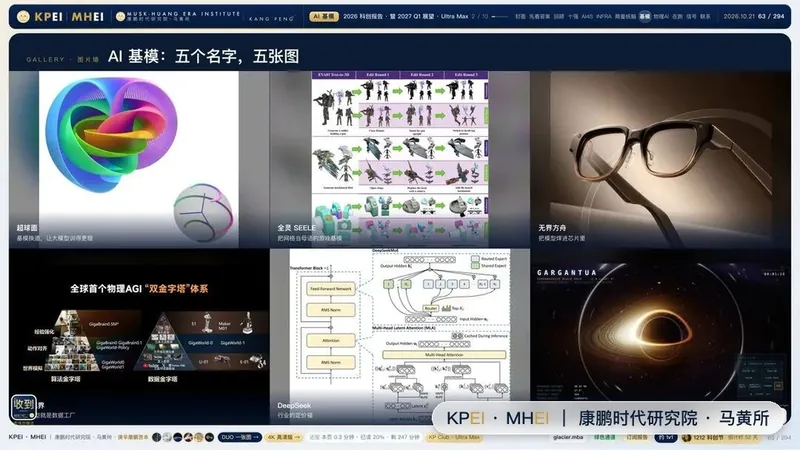Switch to the AI45 nav tab
800x450 pixels.
coord(587,16)
